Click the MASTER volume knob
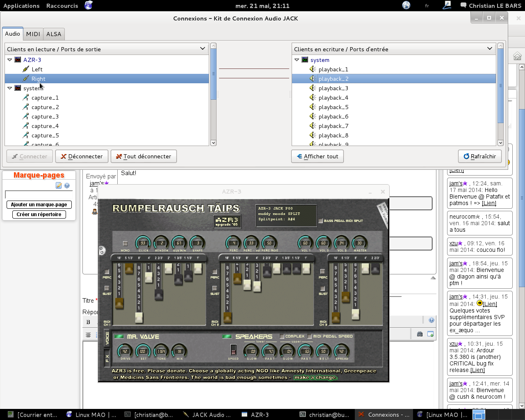This screenshot has width=525, height=420. (x=360, y=243)
